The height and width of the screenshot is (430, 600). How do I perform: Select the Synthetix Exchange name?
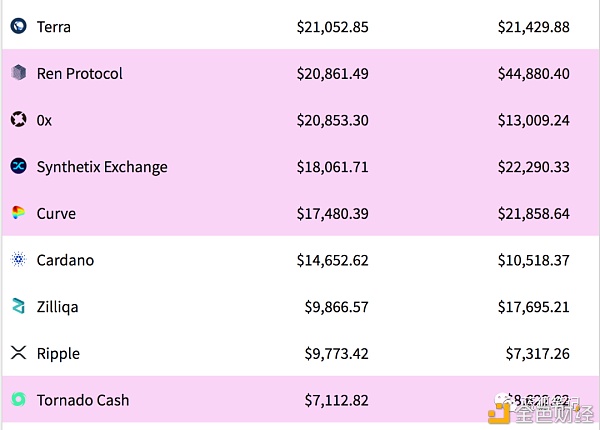coord(102,167)
